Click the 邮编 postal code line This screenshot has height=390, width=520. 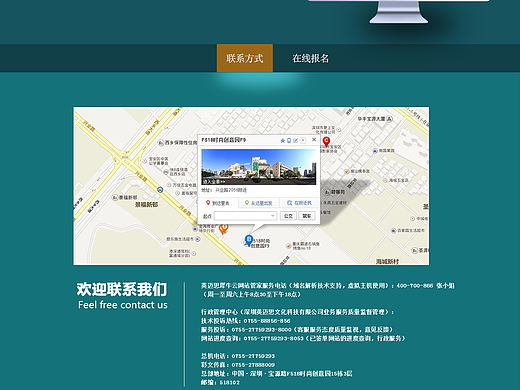pyautogui.click(x=220, y=382)
